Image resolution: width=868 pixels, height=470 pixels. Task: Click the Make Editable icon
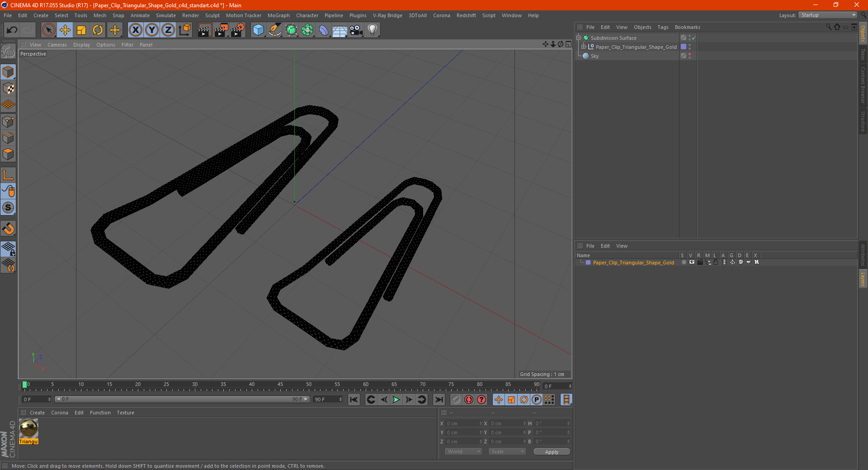[x=8, y=52]
